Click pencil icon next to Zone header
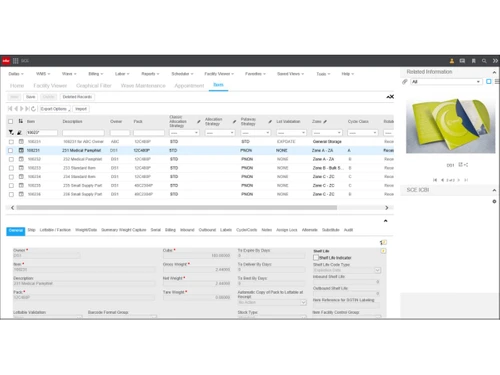 [x=325, y=122]
